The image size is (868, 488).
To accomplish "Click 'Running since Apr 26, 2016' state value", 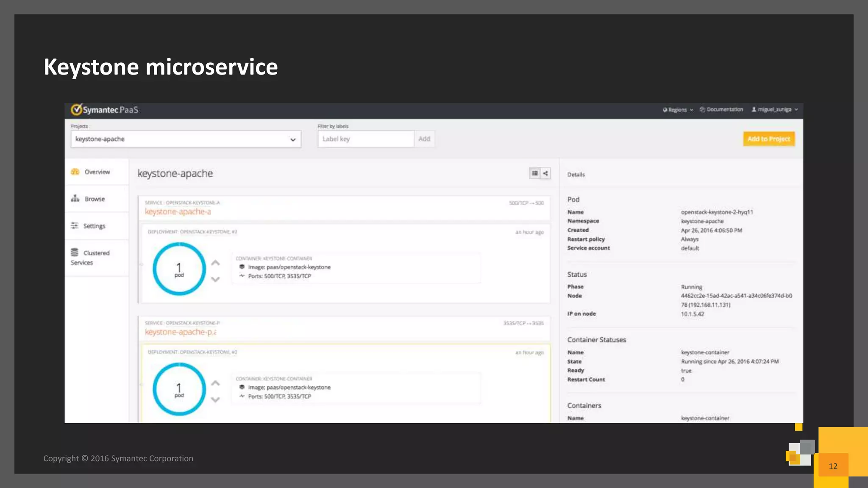I will pos(730,362).
